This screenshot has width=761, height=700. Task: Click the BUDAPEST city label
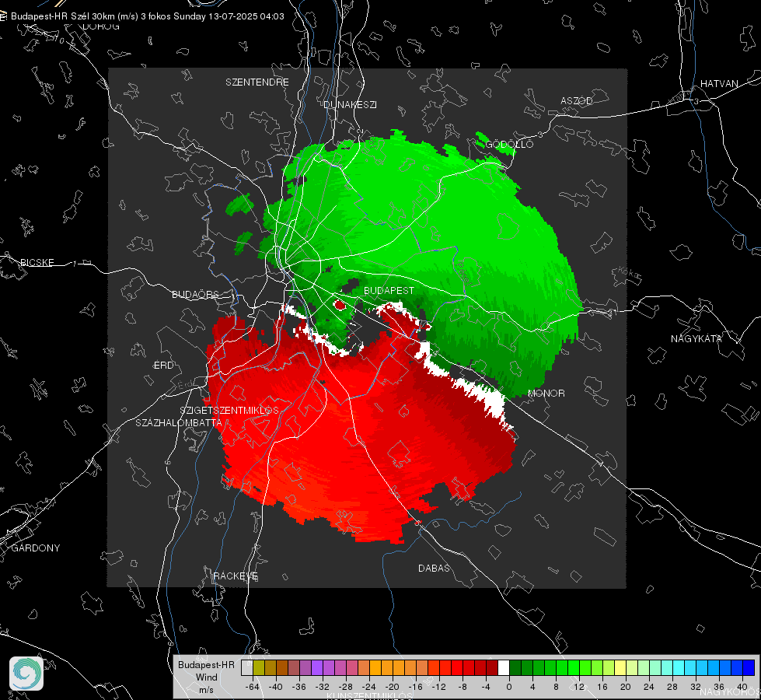pyautogui.click(x=389, y=290)
